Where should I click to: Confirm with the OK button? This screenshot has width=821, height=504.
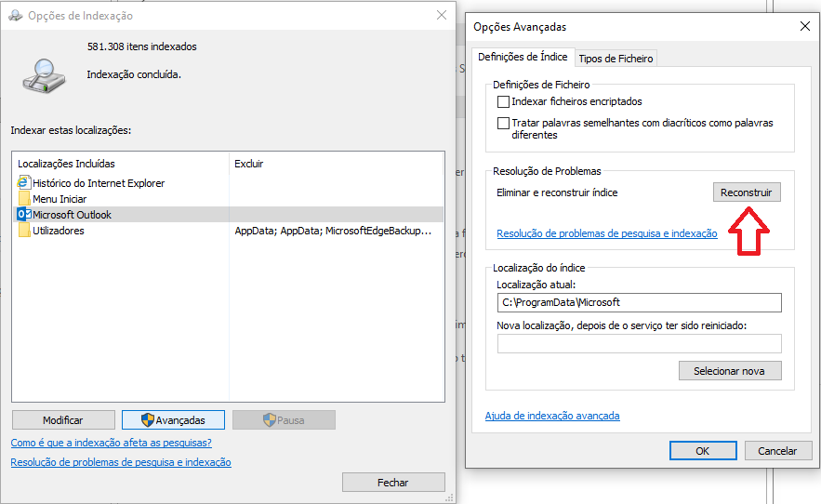point(702,450)
